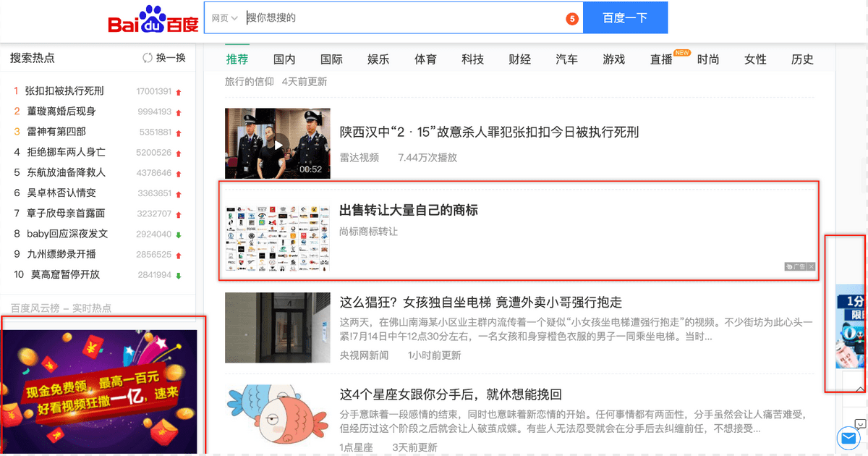Image resolution: width=868 pixels, height=456 pixels.
Task: Click the refresh icon beside 换一换
Action: [x=148, y=58]
